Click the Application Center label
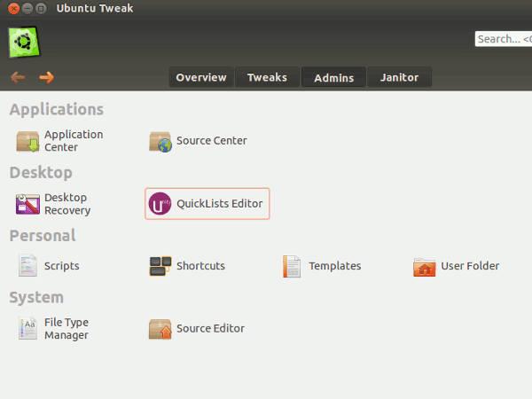This screenshot has width=532, height=399. pyautogui.click(x=74, y=141)
